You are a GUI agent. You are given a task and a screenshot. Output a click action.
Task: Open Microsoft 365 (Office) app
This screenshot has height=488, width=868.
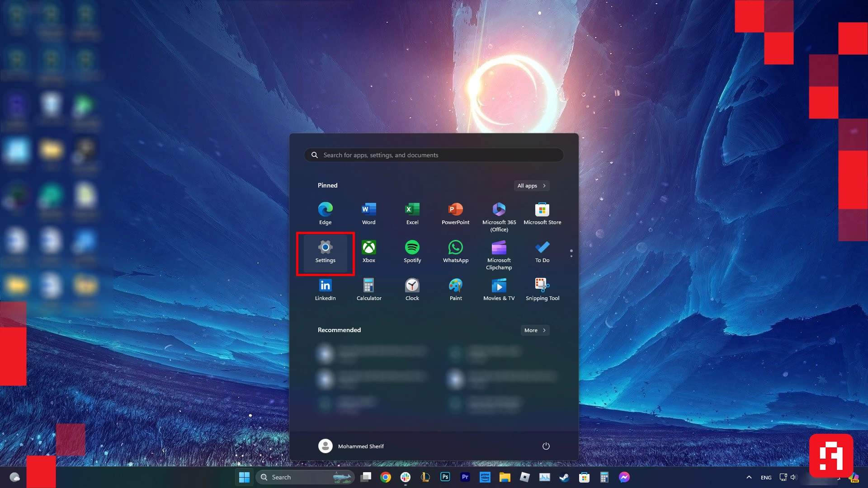click(x=499, y=216)
